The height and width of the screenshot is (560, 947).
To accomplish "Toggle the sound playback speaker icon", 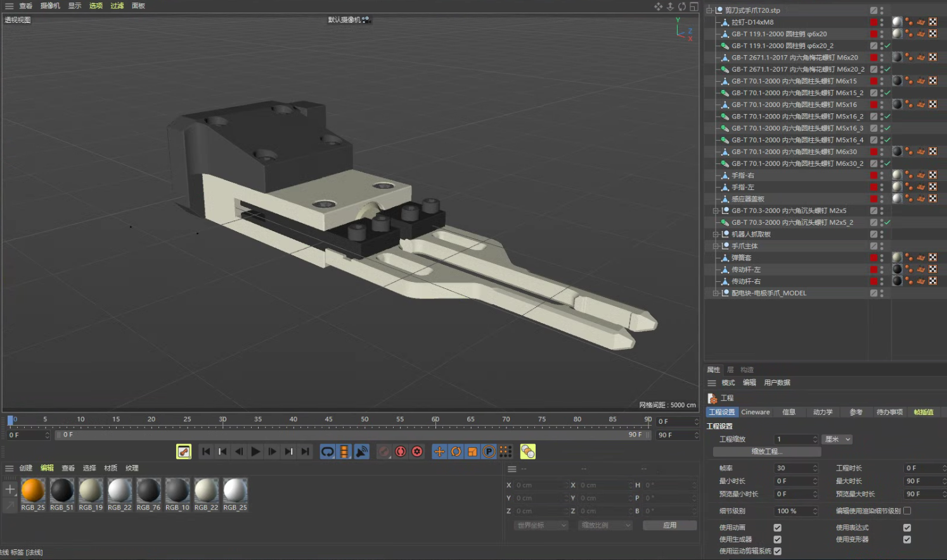I will tap(362, 452).
